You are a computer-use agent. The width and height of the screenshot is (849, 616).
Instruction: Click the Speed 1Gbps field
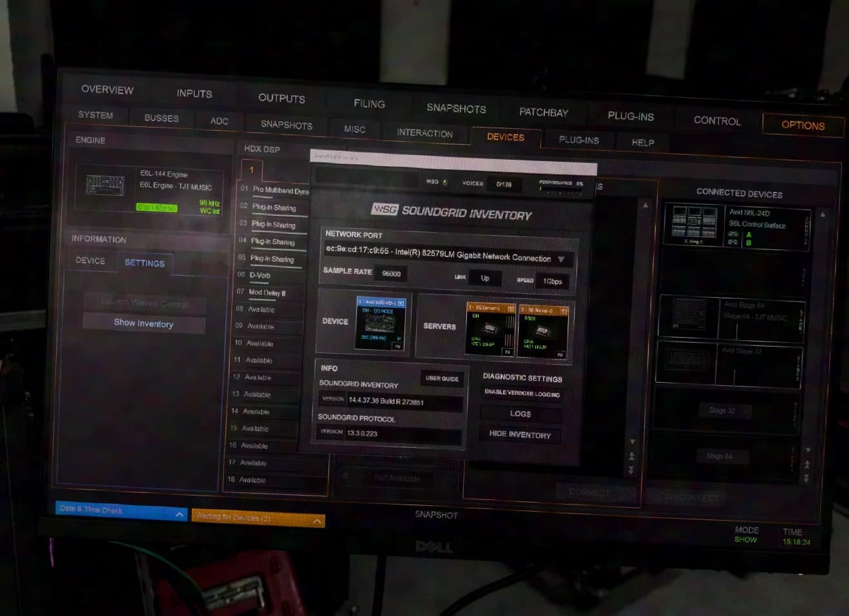(552, 282)
